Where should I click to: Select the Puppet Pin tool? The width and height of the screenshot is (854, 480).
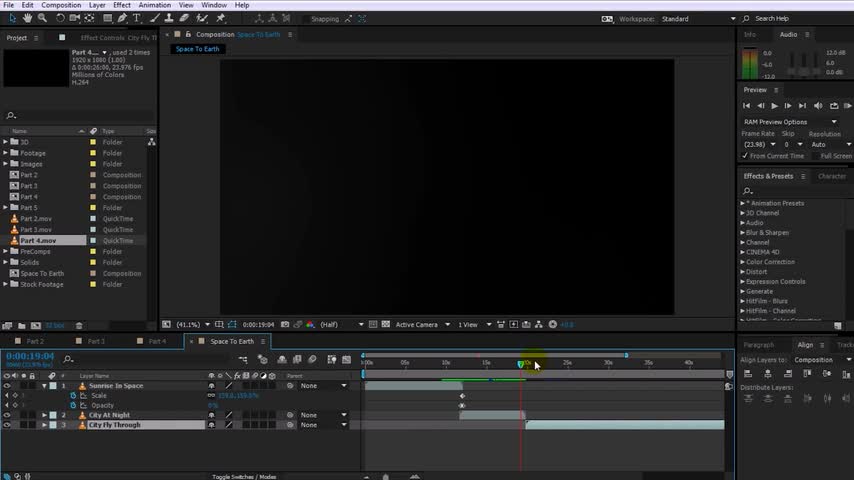[220, 18]
